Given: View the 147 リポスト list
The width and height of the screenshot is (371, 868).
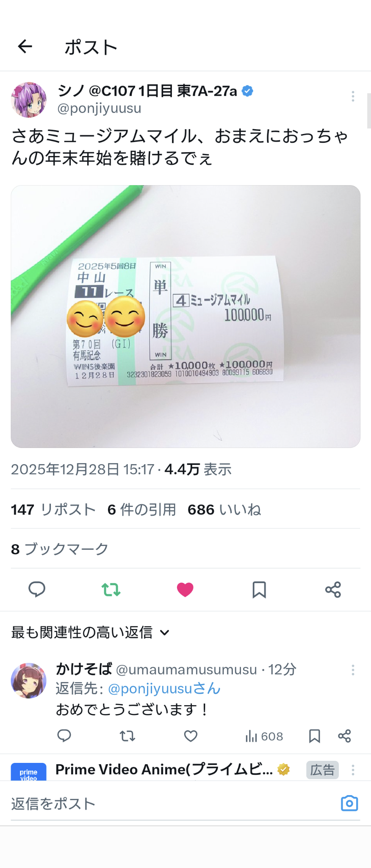Looking at the screenshot, I should coord(53,509).
